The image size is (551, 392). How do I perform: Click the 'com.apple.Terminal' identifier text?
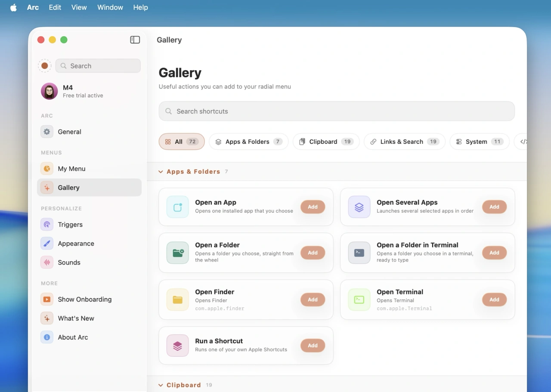404,309
